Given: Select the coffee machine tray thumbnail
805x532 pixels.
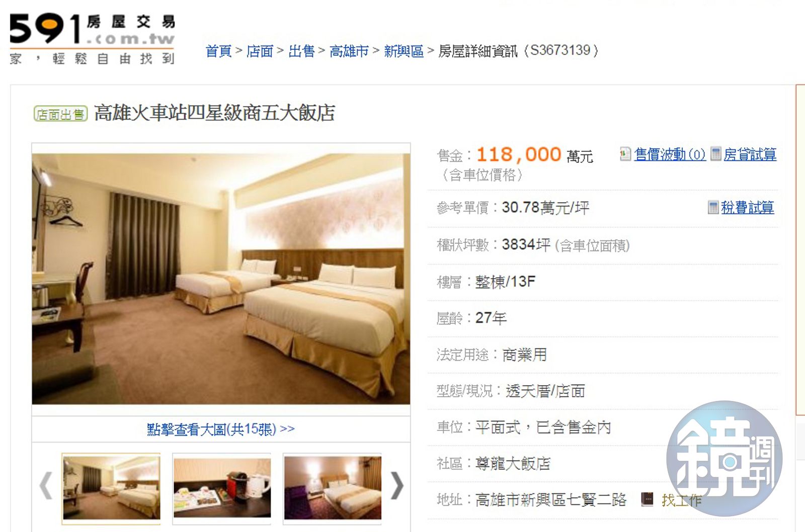Looking at the screenshot, I should 222,488.
